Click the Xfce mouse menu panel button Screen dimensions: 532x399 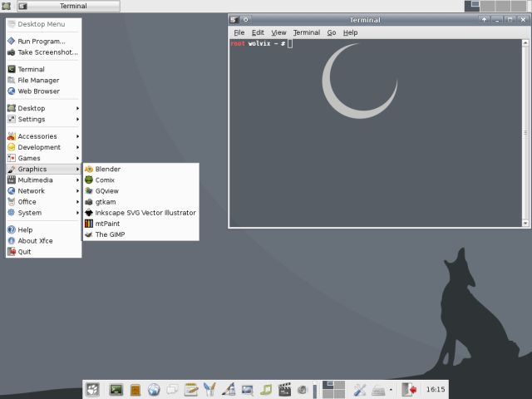tap(93, 389)
